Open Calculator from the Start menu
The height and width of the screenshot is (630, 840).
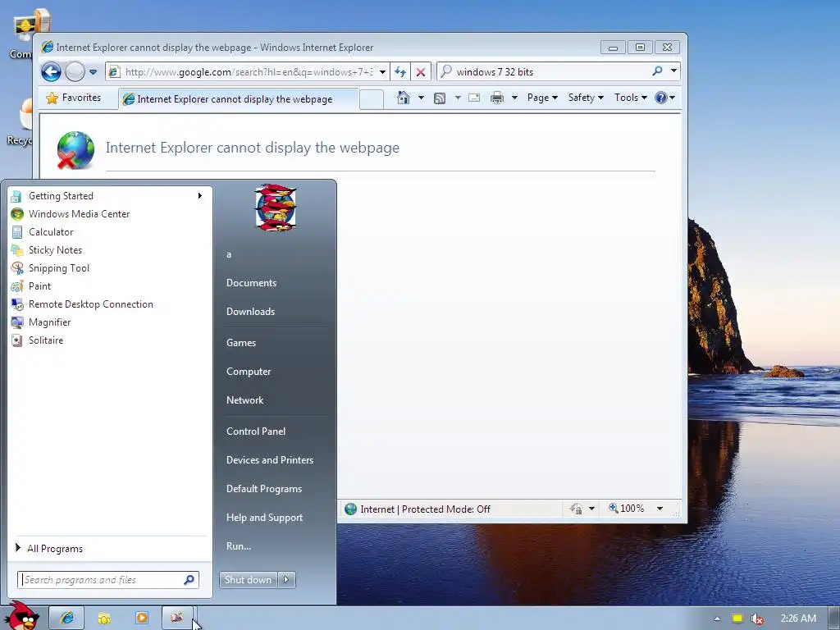click(107, 232)
